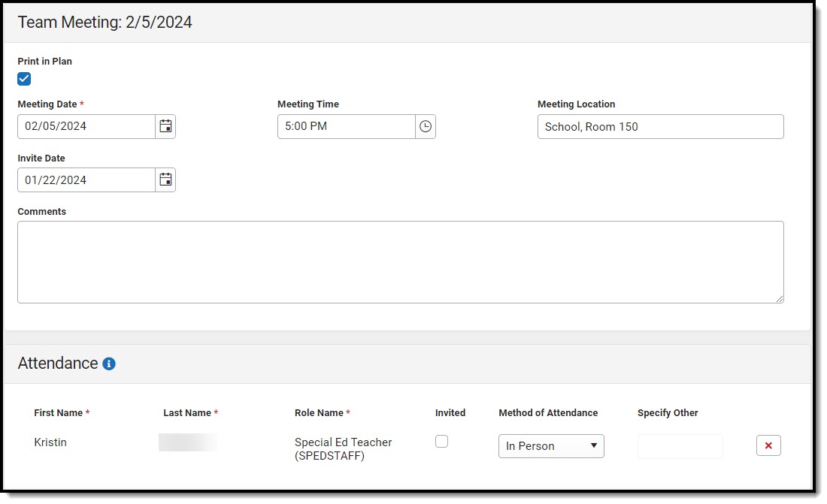Click the first name Kristin
The width and height of the screenshot is (827, 504).
[x=50, y=442]
